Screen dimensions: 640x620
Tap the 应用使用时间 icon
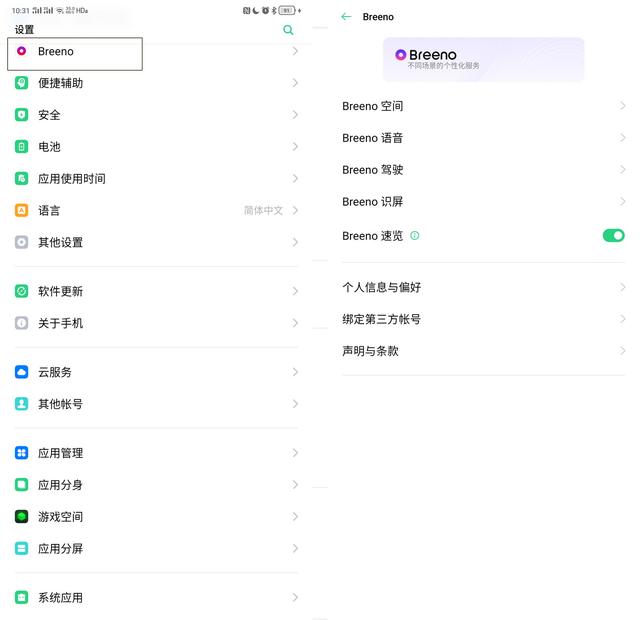click(21, 178)
